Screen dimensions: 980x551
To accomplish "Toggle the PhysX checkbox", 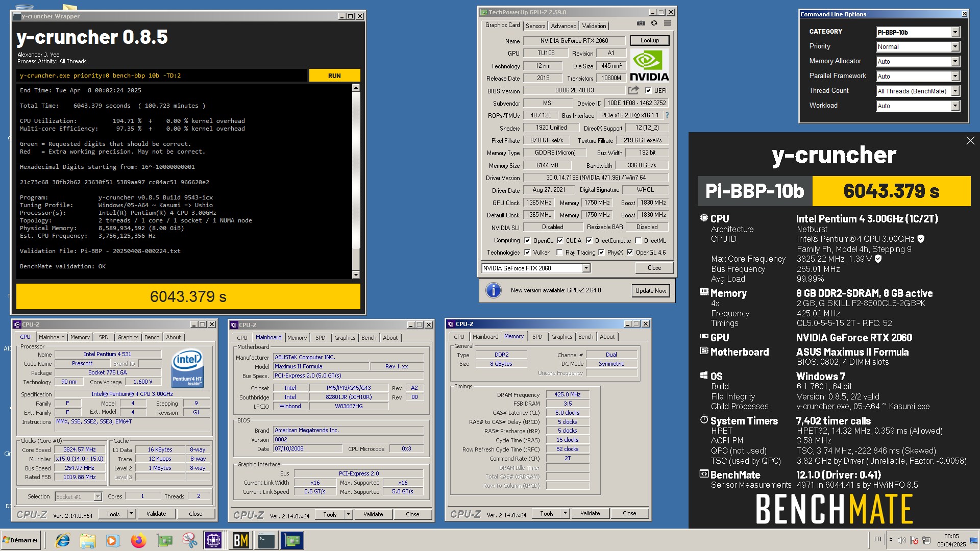I will coord(601,253).
